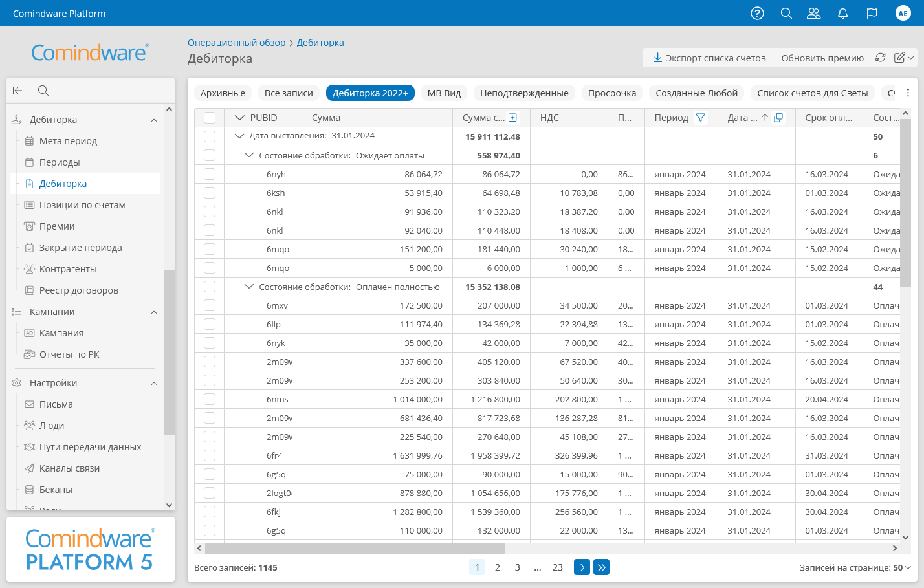
Task: Tick the checkbox for row 6nyk
Action: pos(210,343)
